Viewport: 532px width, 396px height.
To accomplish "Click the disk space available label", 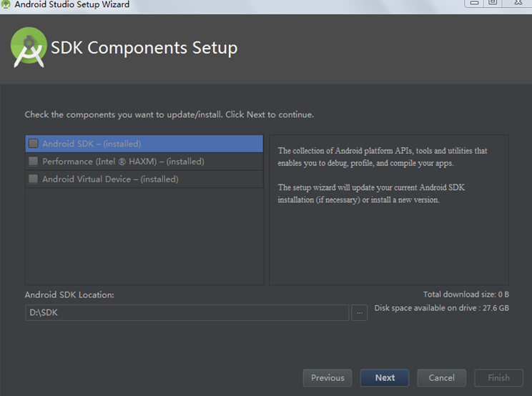I will [441, 308].
